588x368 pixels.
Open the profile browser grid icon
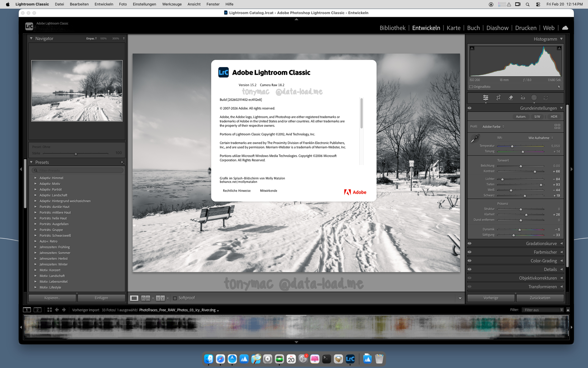click(x=557, y=126)
